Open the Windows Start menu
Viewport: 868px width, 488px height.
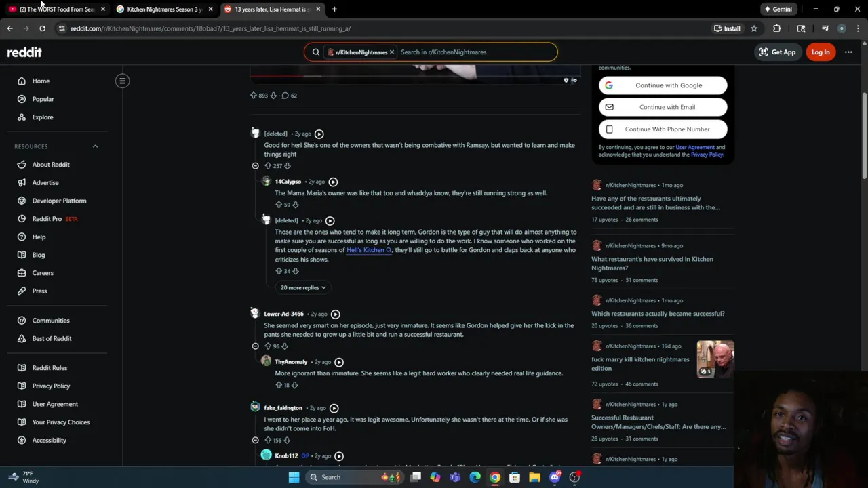[294, 477]
